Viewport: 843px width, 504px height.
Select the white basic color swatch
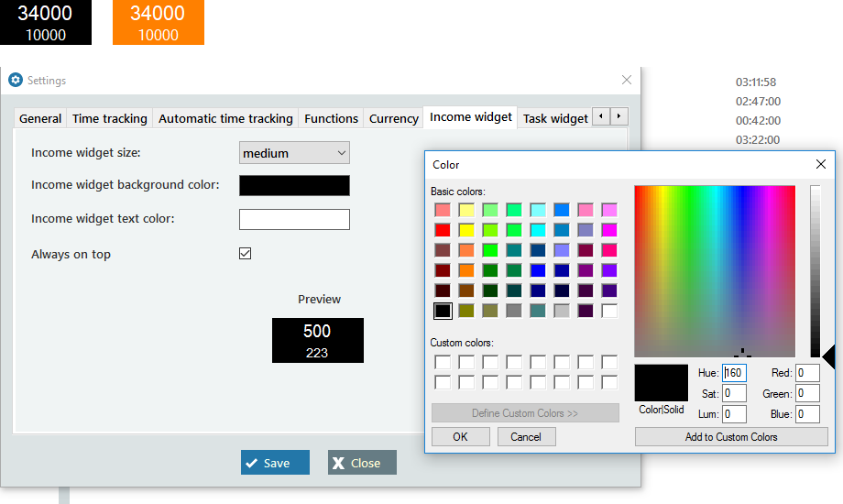tap(609, 311)
